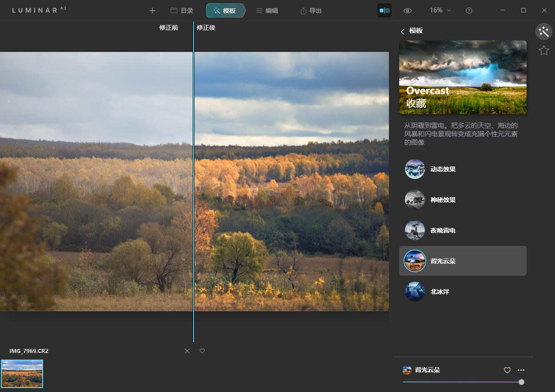
Task: Open favorites star icon in sidebar
Action: pyautogui.click(x=543, y=51)
